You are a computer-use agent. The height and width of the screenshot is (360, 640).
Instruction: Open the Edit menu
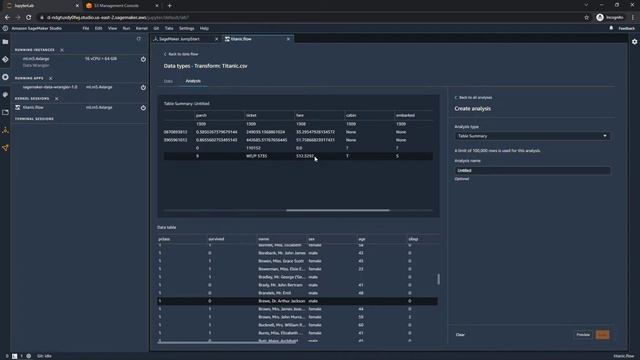click(x=98, y=29)
